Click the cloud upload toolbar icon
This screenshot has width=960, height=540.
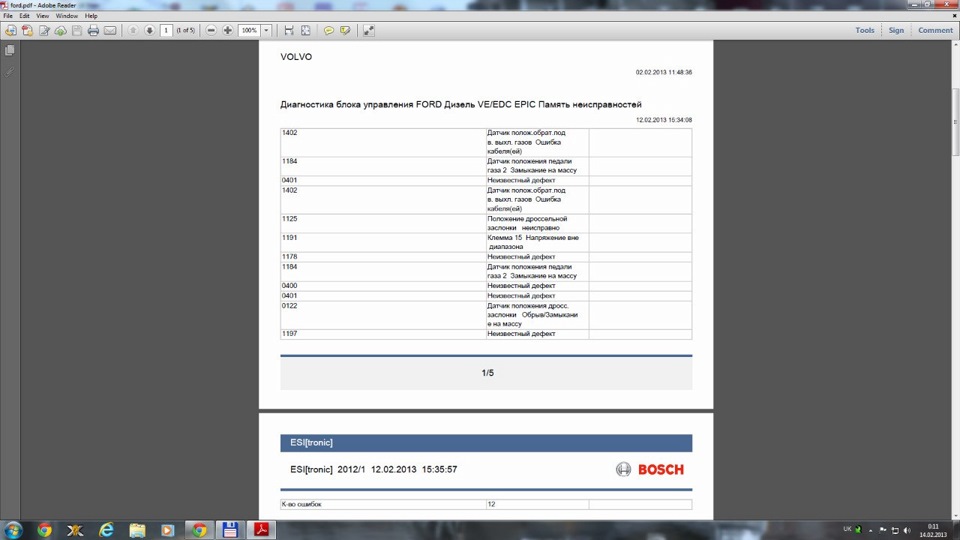click(61, 31)
